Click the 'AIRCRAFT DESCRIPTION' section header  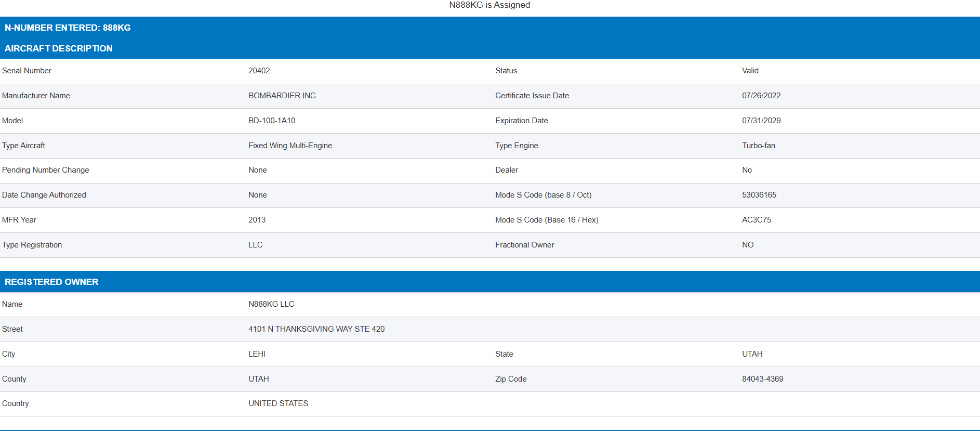[x=59, y=48]
